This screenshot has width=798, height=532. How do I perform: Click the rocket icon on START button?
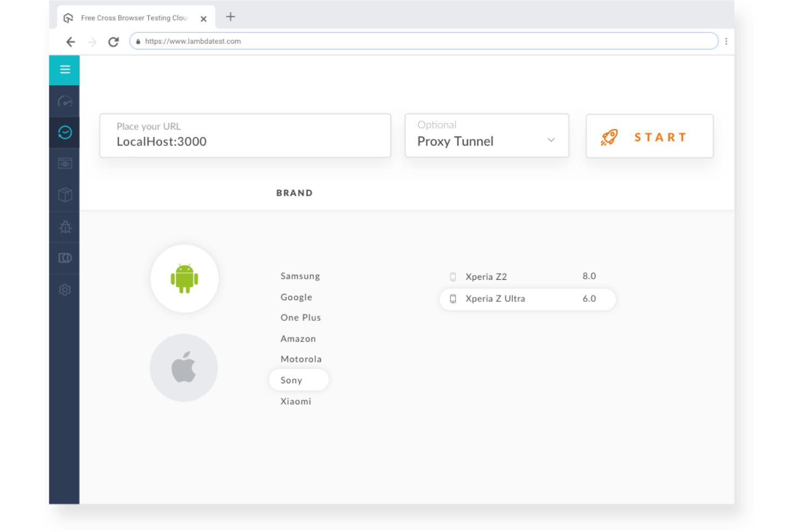pyautogui.click(x=609, y=136)
